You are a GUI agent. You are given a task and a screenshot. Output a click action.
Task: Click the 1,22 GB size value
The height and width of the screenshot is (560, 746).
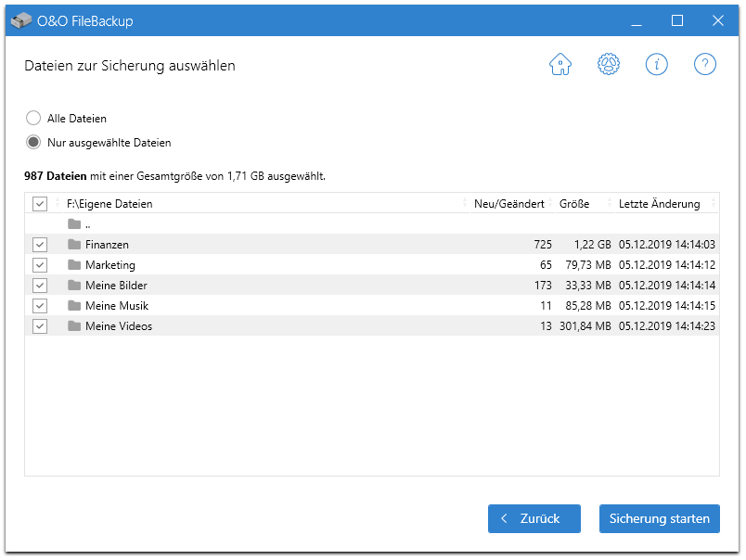coord(593,245)
